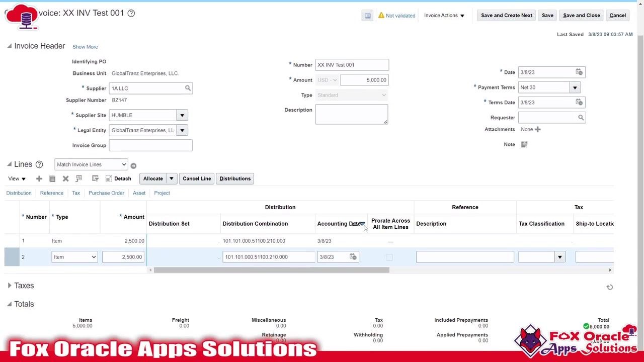Click into the Invoice Group field
This screenshot has height=362, width=644.
coord(150,145)
